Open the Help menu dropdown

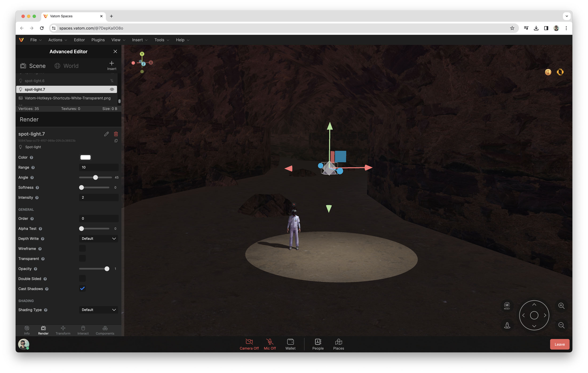coord(183,40)
